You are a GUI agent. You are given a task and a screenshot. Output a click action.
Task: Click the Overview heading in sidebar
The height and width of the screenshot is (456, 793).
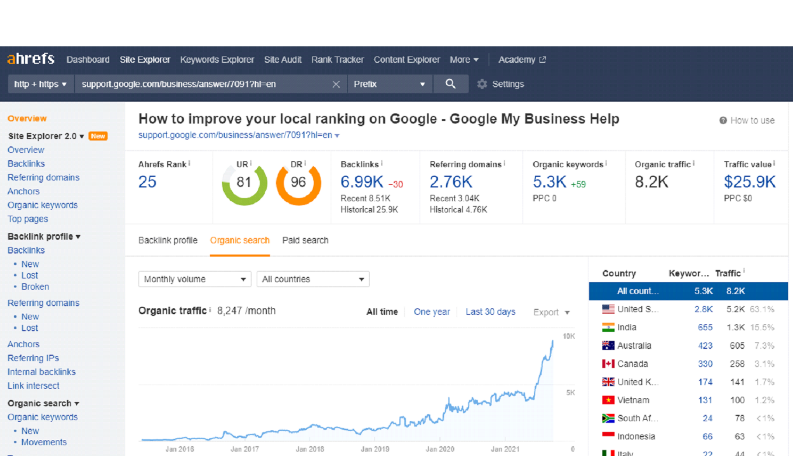point(27,118)
